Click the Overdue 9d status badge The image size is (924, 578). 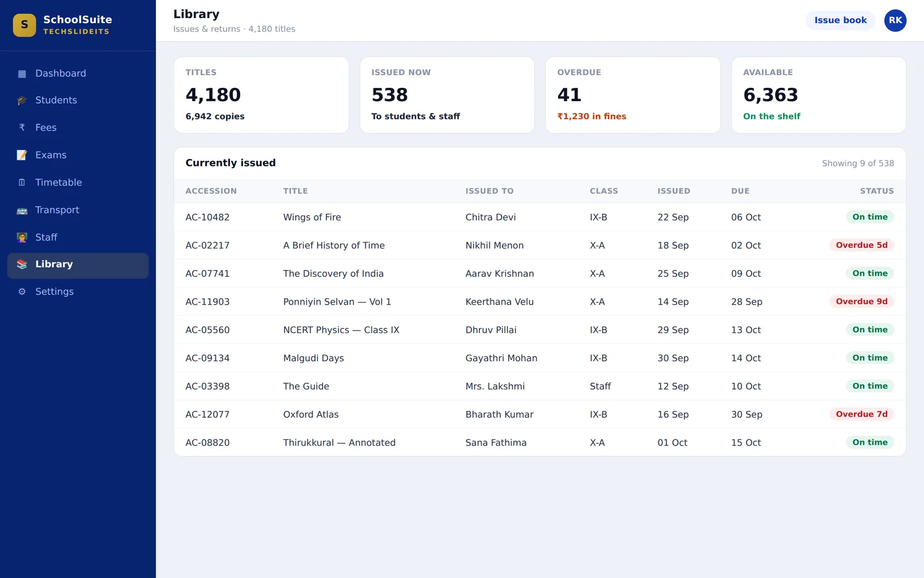tap(862, 301)
